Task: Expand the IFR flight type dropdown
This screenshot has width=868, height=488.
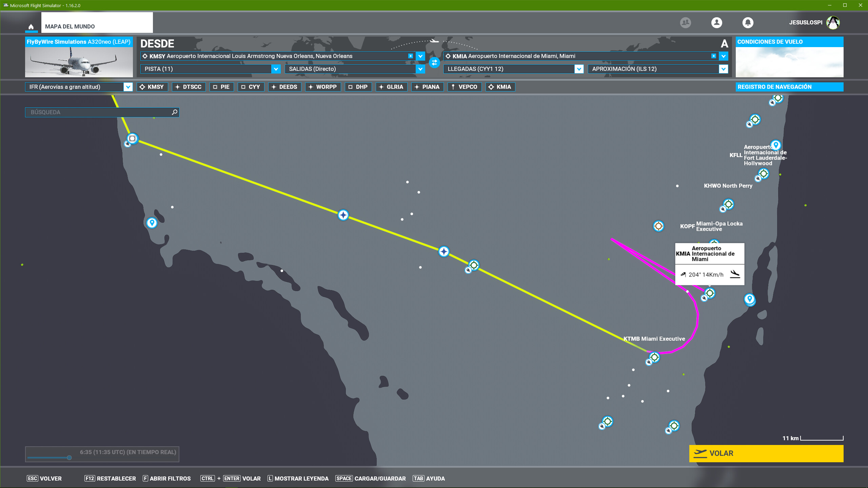Action: (128, 87)
